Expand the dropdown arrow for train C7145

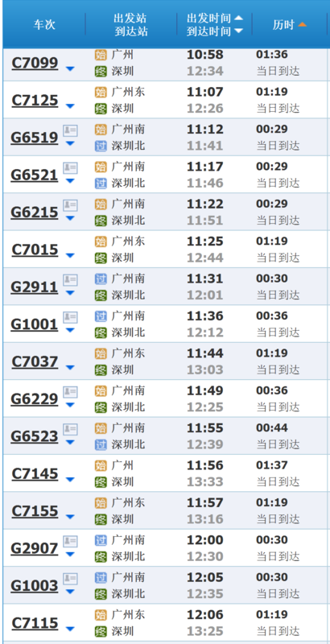[x=70, y=479]
